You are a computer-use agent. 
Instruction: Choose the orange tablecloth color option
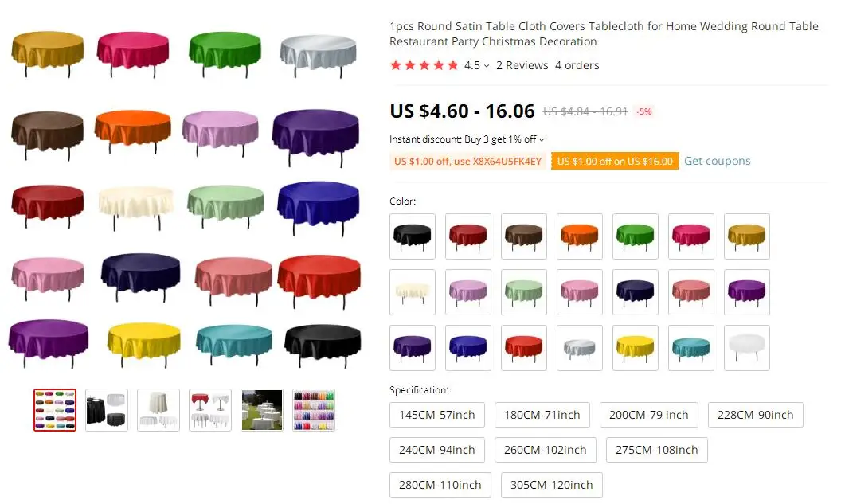coord(579,236)
